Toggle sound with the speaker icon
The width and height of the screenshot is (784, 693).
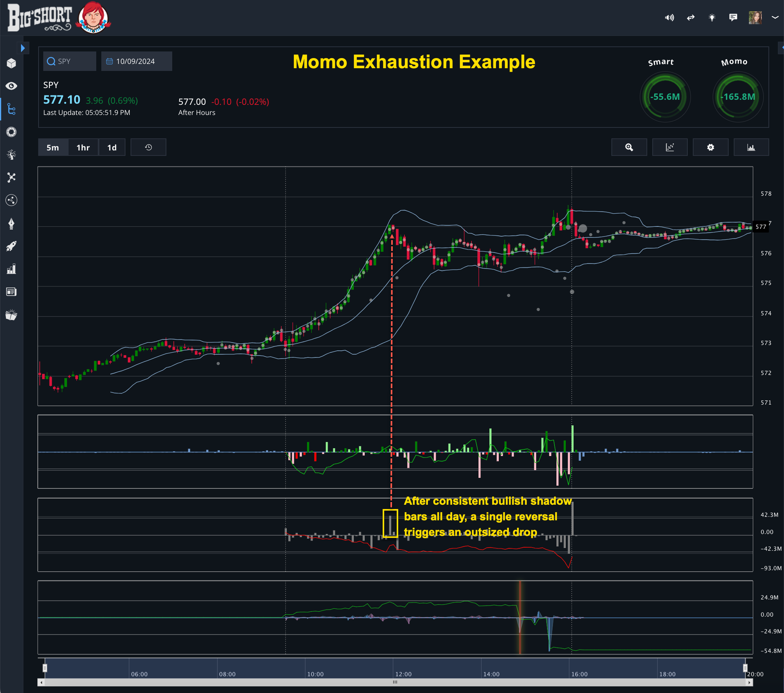point(669,18)
